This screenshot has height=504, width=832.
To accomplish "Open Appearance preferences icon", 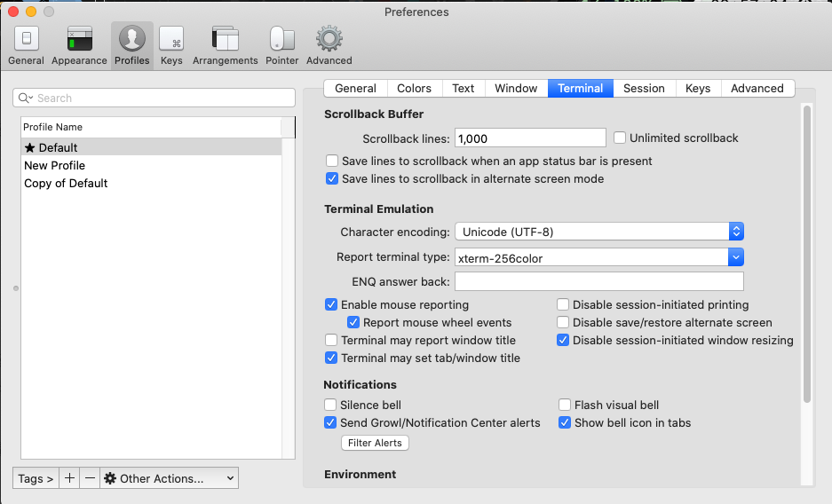I will point(79,45).
